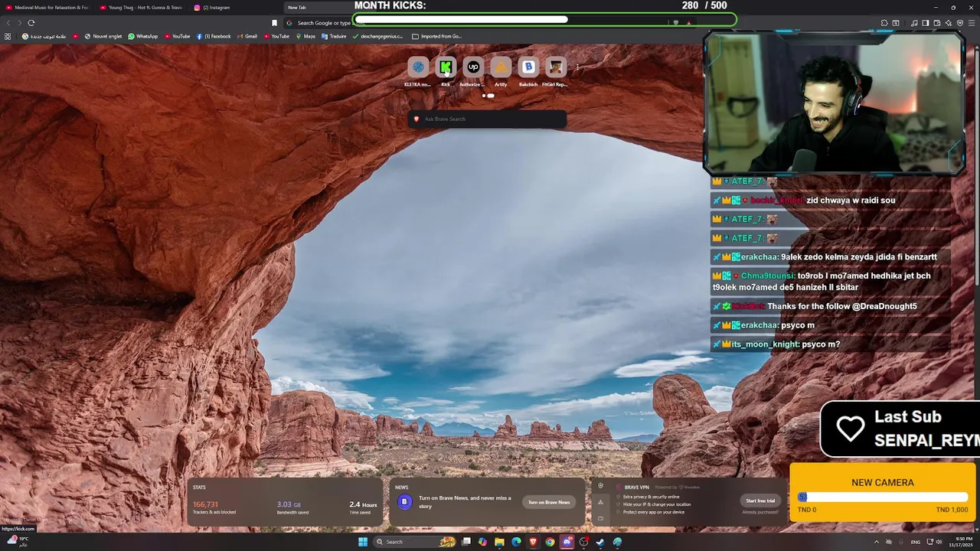Expand the Imported from Google bookmarks folder
This screenshot has height=551, width=980.
click(x=437, y=36)
